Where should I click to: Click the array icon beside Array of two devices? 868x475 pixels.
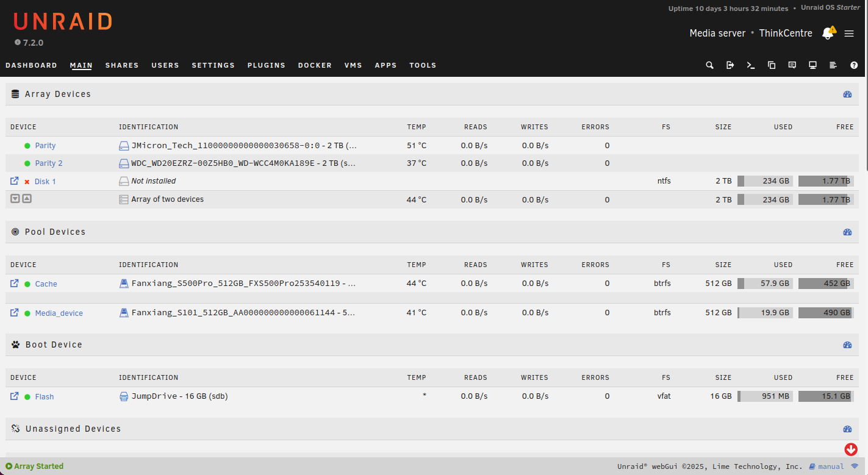(124, 199)
